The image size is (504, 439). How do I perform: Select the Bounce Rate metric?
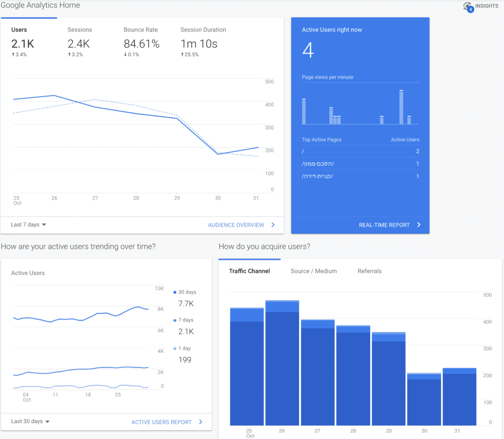pos(141,42)
